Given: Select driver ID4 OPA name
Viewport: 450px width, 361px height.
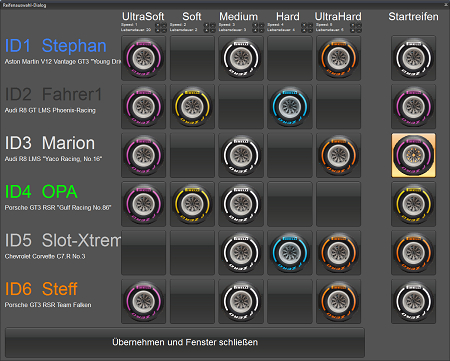Looking at the screenshot, I should click(41, 192).
